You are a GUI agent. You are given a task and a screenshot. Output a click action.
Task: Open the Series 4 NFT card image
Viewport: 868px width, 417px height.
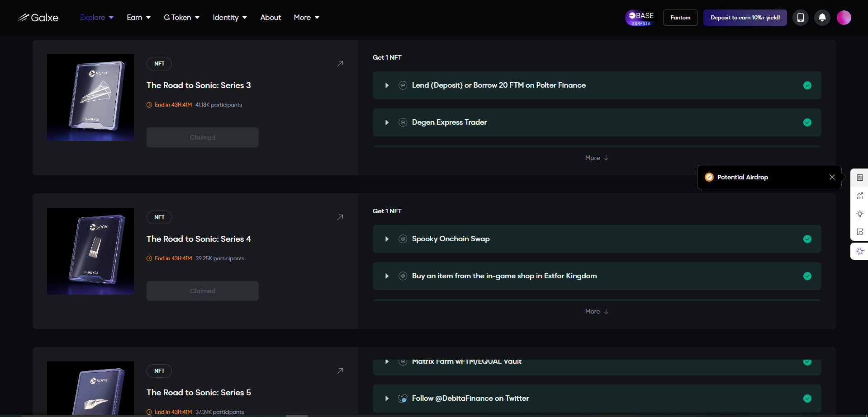point(90,251)
